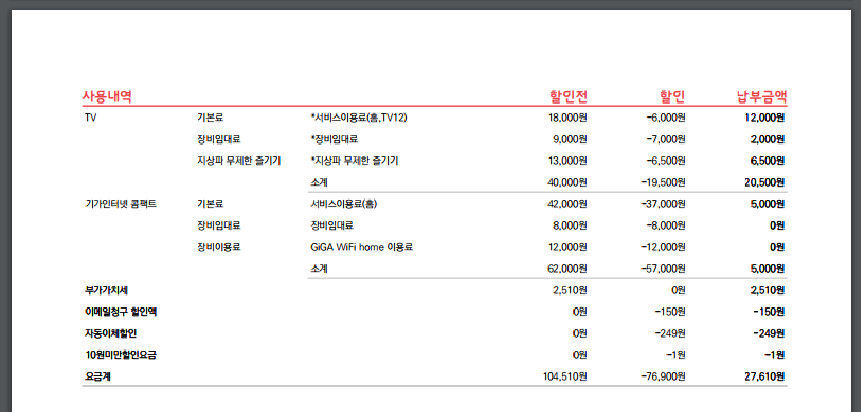Click the GiGA WiFi home 이용료 item
Image resolution: width=861 pixels, height=412 pixels.
click(x=362, y=247)
